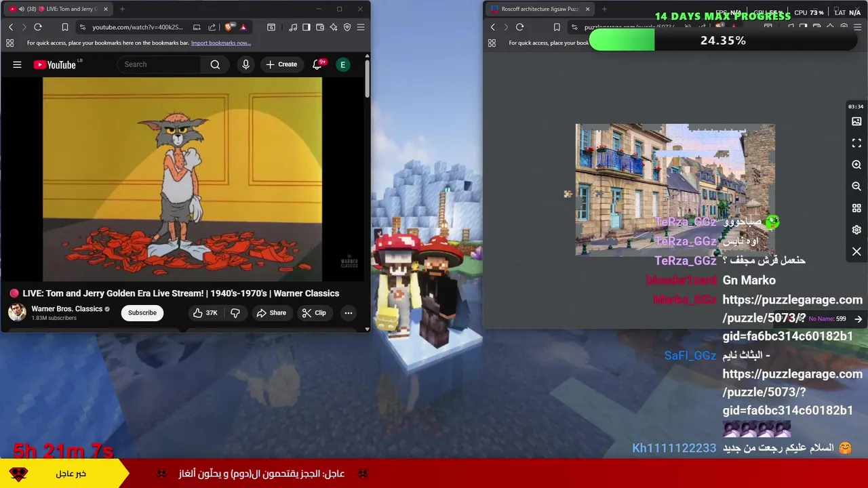
Task: Zoom in on the jigsaw puzzle
Action: (x=856, y=165)
